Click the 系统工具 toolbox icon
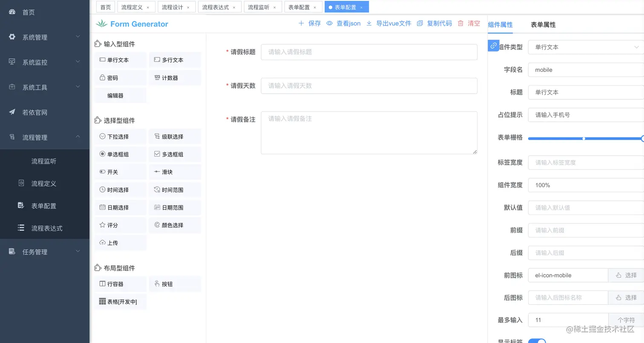This screenshot has height=343, width=644. pyautogui.click(x=12, y=87)
